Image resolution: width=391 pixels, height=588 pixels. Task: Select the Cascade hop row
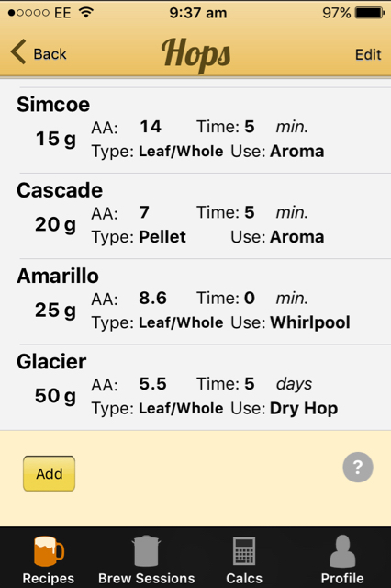click(x=195, y=216)
